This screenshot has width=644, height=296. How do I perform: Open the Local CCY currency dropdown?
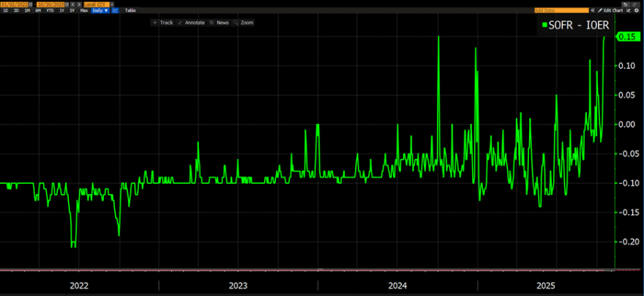pyautogui.click(x=97, y=4)
